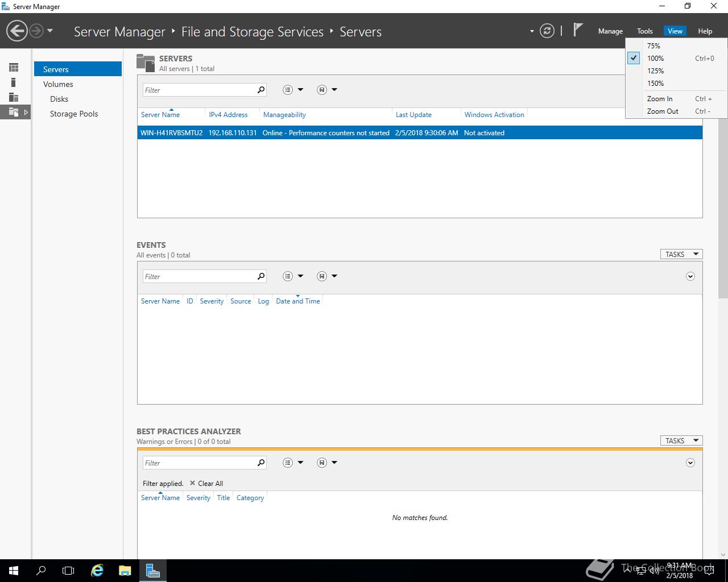Open saved queries dropdown arrow in Events
728x582 pixels.
coord(334,276)
